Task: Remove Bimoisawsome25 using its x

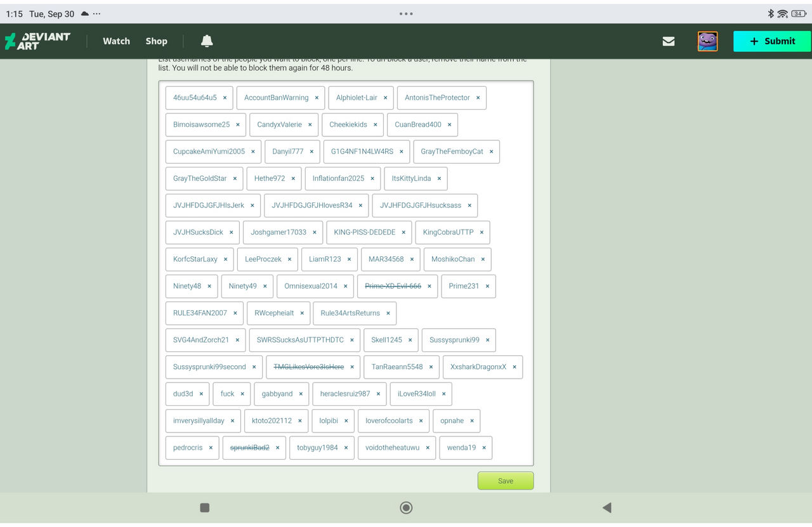Action: [238, 125]
